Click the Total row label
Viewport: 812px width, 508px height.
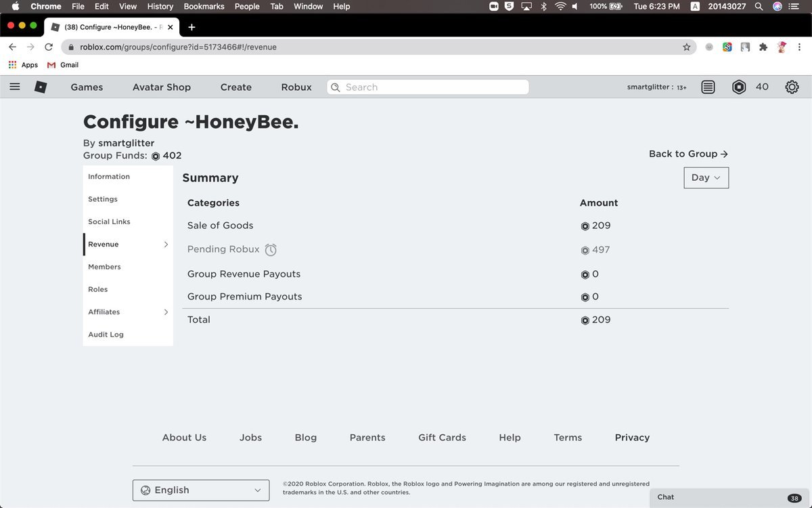point(199,320)
